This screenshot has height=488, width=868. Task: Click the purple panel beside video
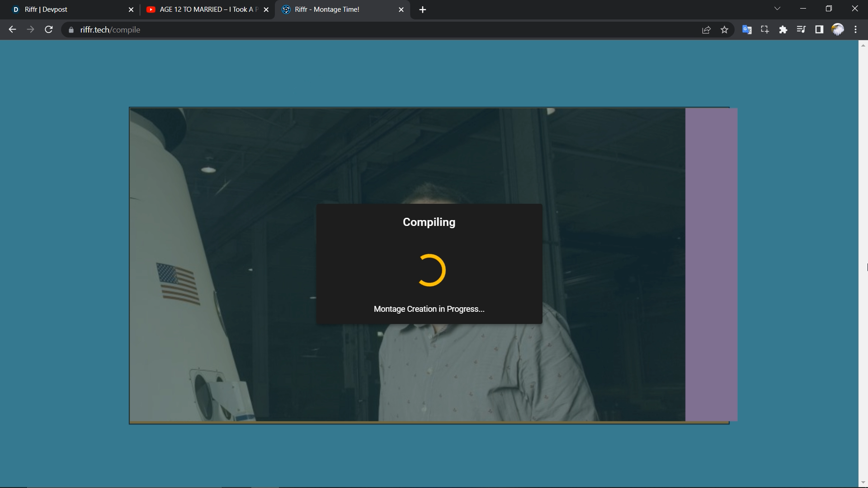tap(711, 264)
